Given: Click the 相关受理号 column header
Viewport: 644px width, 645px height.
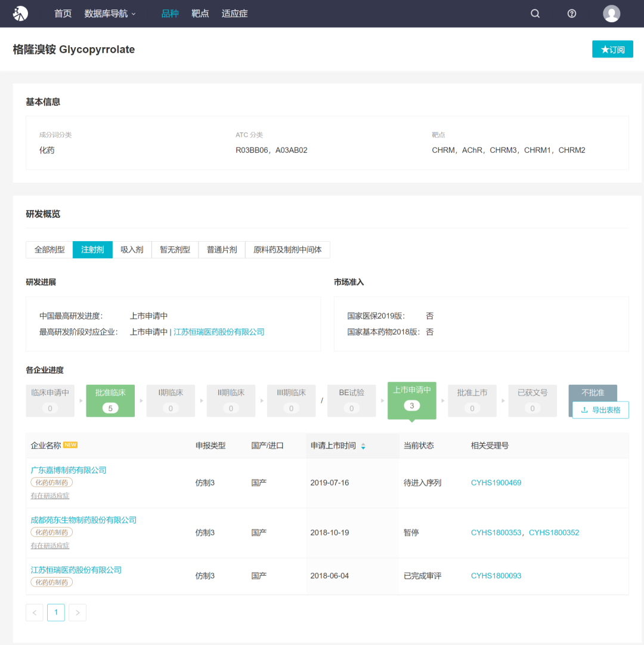Looking at the screenshot, I should (490, 446).
